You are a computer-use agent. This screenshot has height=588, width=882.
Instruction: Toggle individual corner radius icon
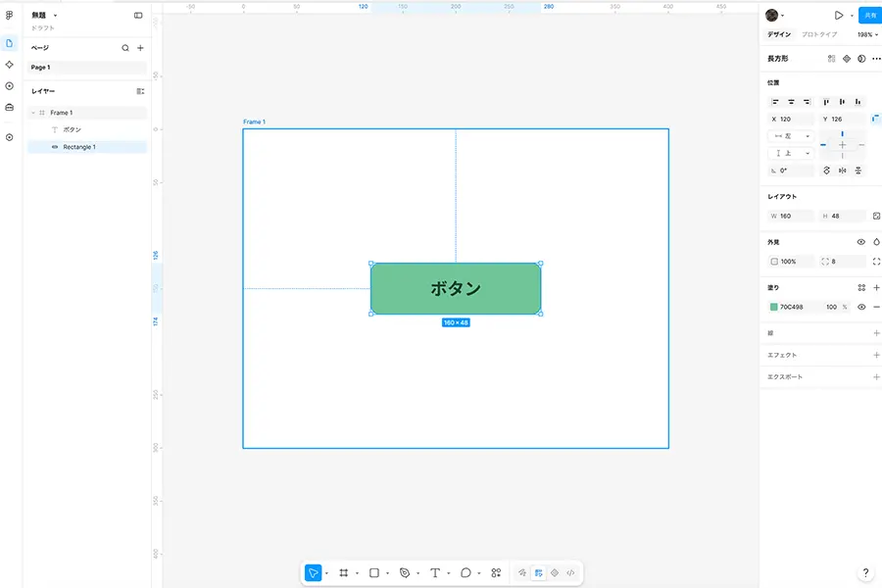pos(876,262)
